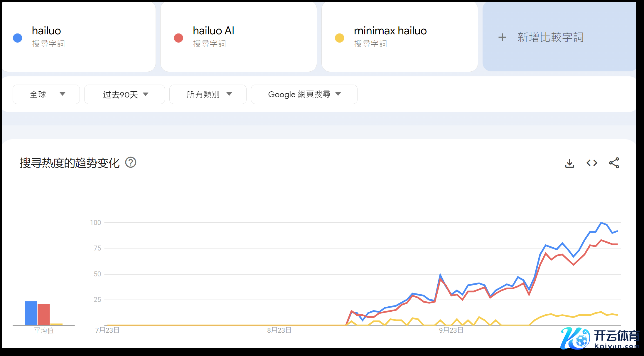This screenshot has height=356, width=644.
Task: Click the 9月23日 axis label
Action: 451,330
